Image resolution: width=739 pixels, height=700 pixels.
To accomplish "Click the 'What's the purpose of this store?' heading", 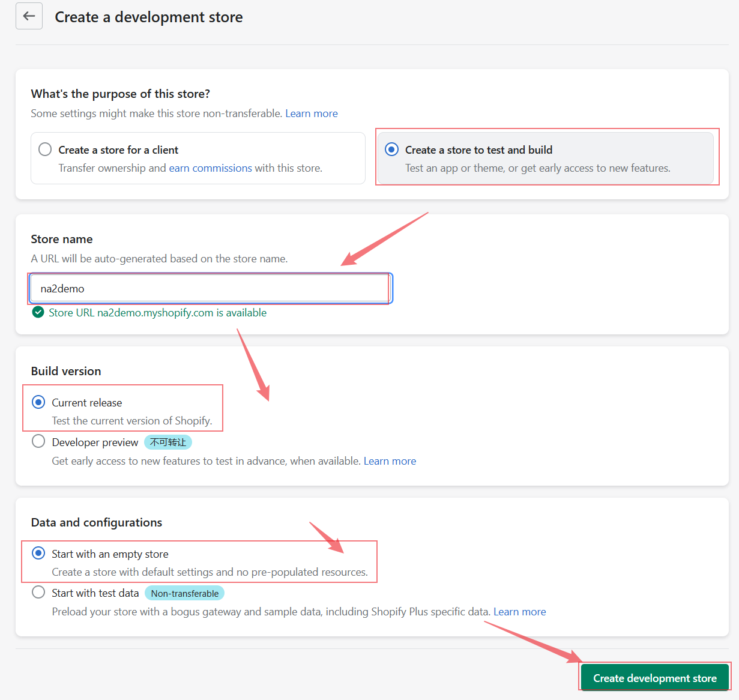I will click(121, 94).
